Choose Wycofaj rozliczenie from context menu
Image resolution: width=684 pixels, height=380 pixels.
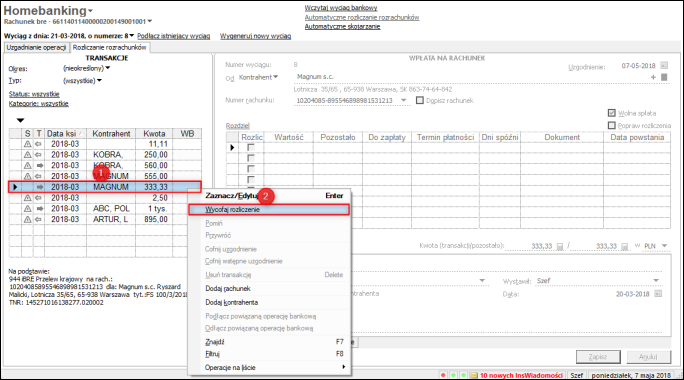click(x=269, y=209)
